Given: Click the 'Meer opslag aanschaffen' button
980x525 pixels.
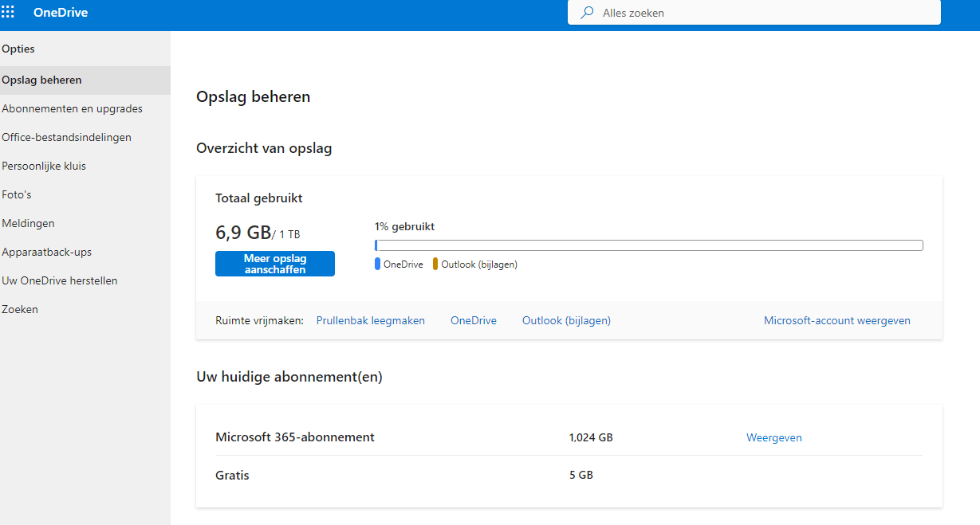Looking at the screenshot, I should 275,264.
